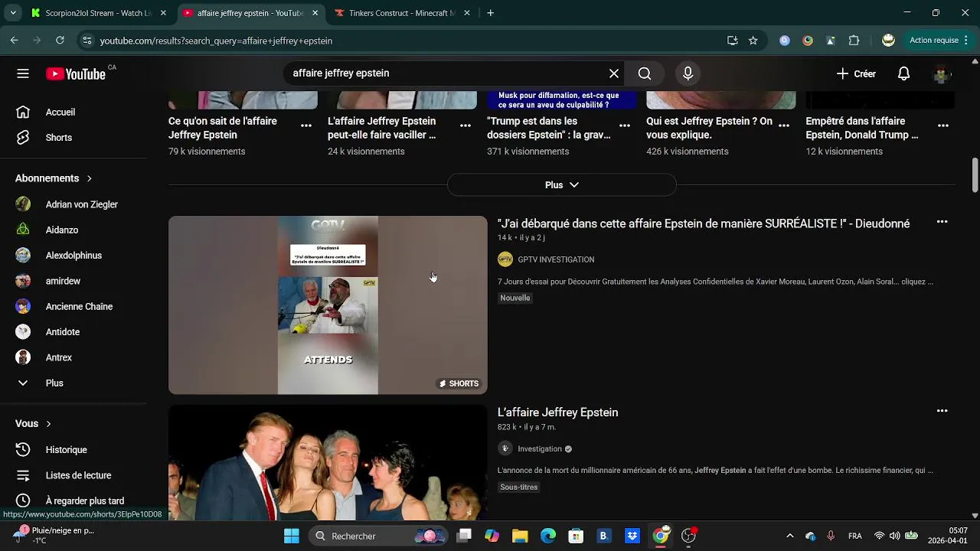Bookmark this page with the star
This screenshot has height=551, width=980.
pyautogui.click(x=753, y=41)
